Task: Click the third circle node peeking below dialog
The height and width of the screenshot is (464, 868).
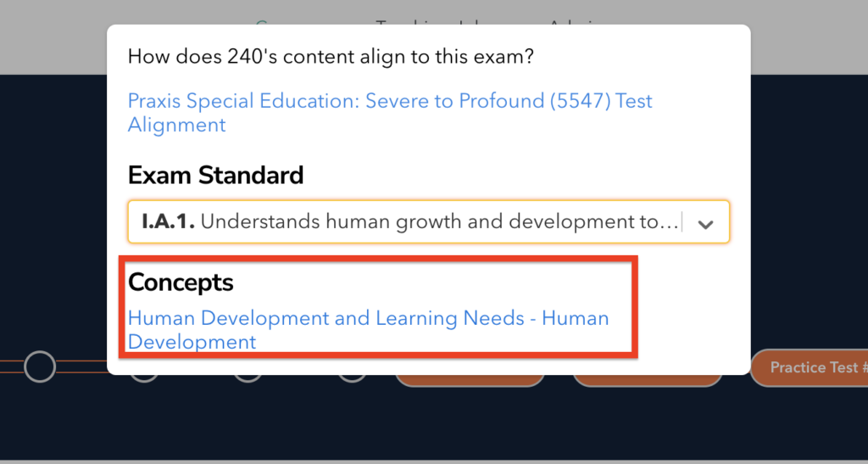Action: pos(248,377)
